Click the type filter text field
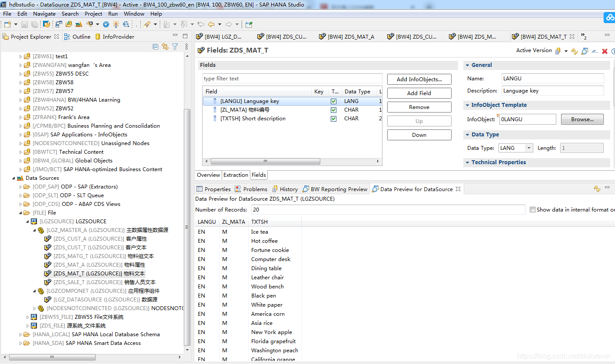The width and height of the screenshot is (615, 364). click(292, 79)
